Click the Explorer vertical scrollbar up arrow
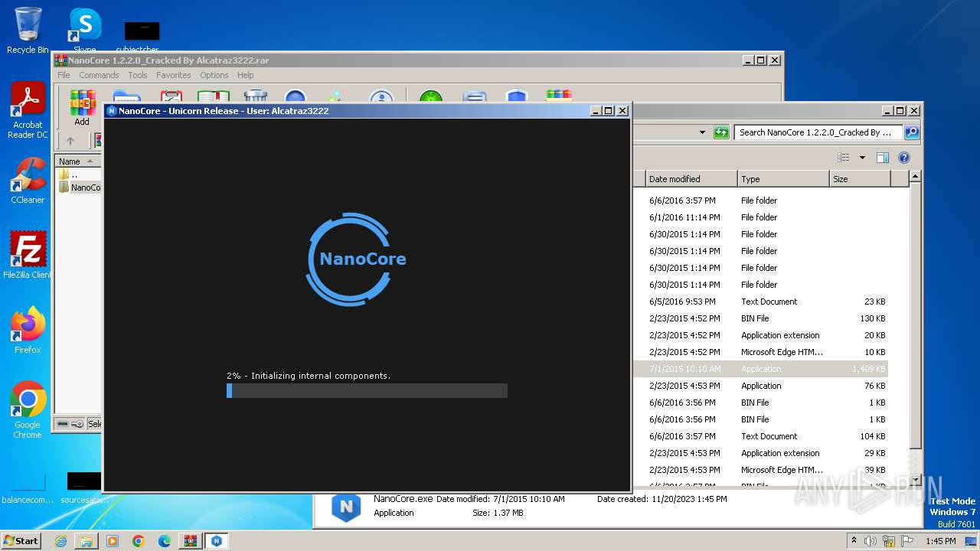Viewport: 980px width, 551px height. click(915, 178)
